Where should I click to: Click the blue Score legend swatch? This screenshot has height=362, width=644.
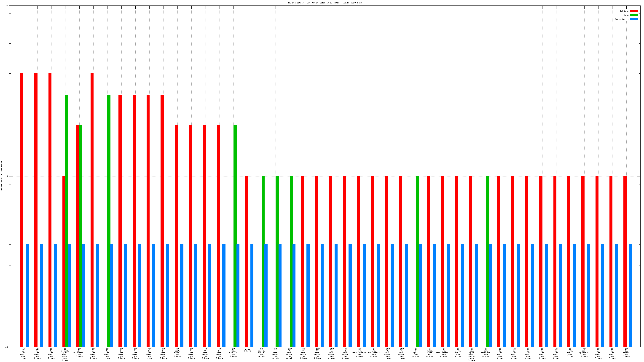[x=634, y=19]
